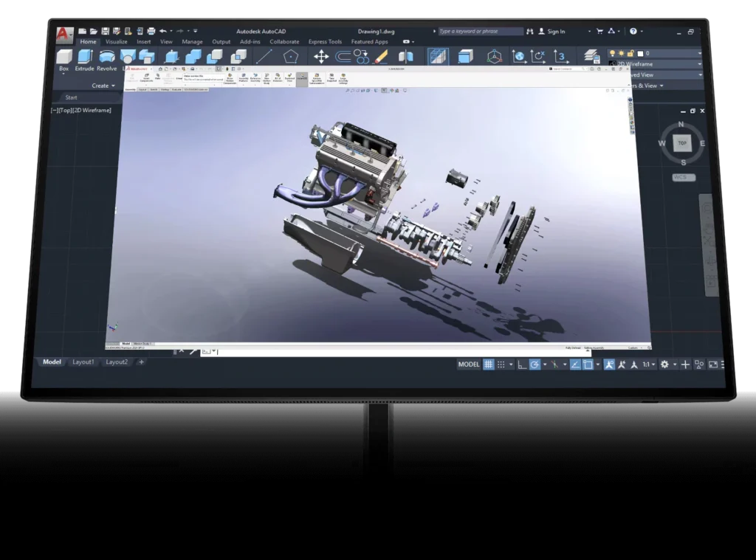This screenshot has height=560, width=756.
Task: Click the binoculars search icon
Action: [530, 31]
